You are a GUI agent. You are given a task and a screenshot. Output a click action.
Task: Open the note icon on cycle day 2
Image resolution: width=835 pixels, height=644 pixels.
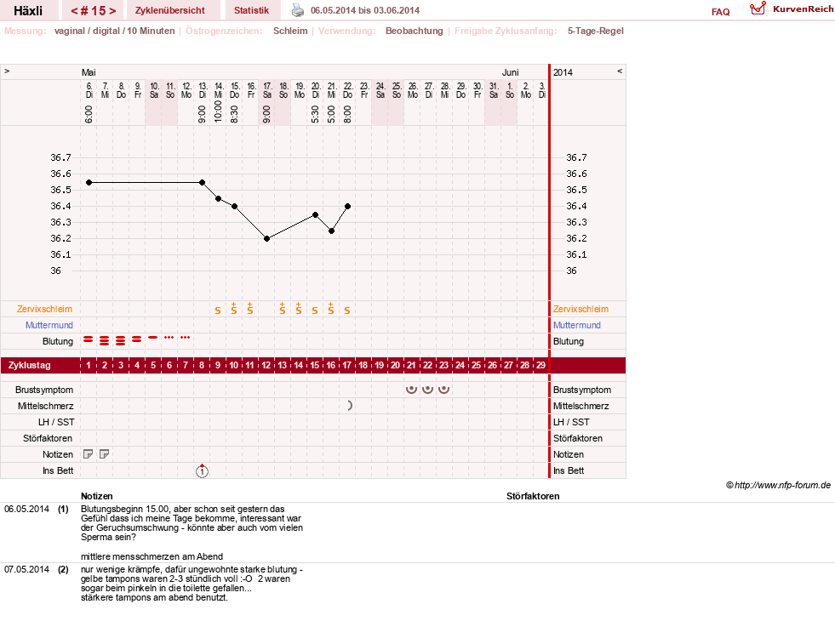pos(105,454)
